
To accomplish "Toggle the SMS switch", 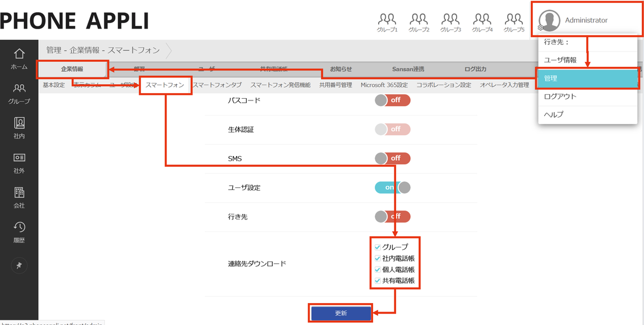I will click(393, 158).
